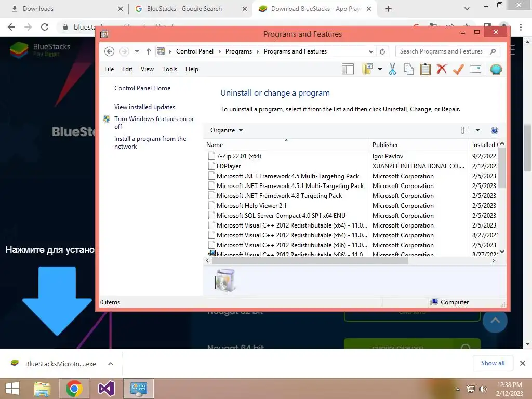Screen dimensions: 532x399
Task: Open the Edit menu
Action: pyautogui.click(x=127, y=69)
